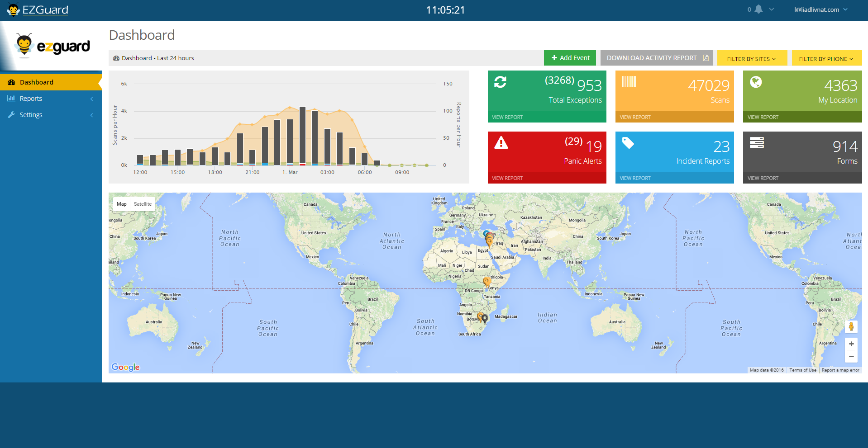Click the Add Event button

point(570,58)
